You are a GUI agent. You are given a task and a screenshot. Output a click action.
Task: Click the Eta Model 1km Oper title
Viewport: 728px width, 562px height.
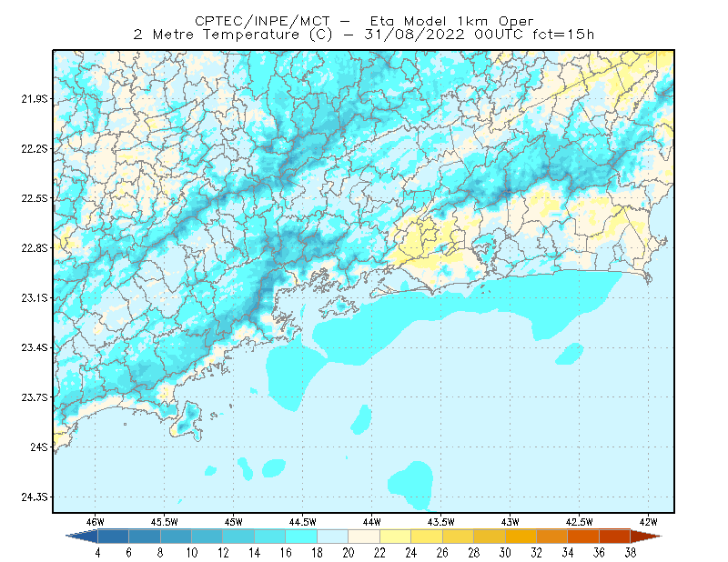[x=451, y=21]
